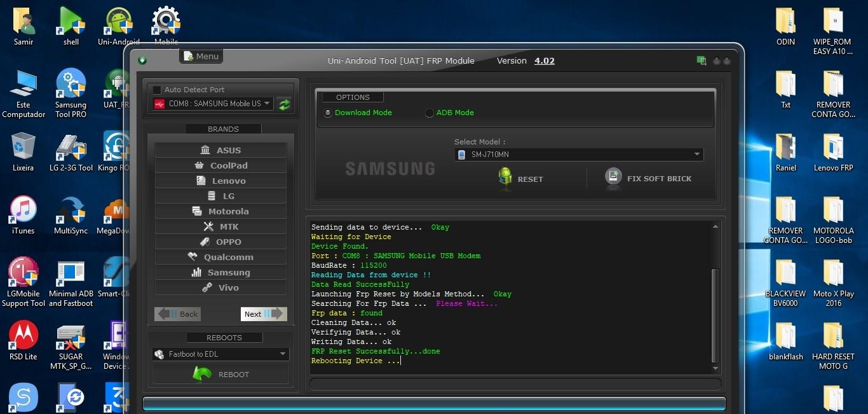Click the log scrollbar down arrow
The height and width of the screenshot is (414, 868).
(715, 369)
